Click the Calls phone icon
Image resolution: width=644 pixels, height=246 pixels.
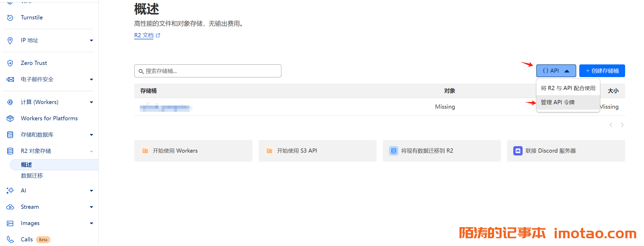(10, 240)
